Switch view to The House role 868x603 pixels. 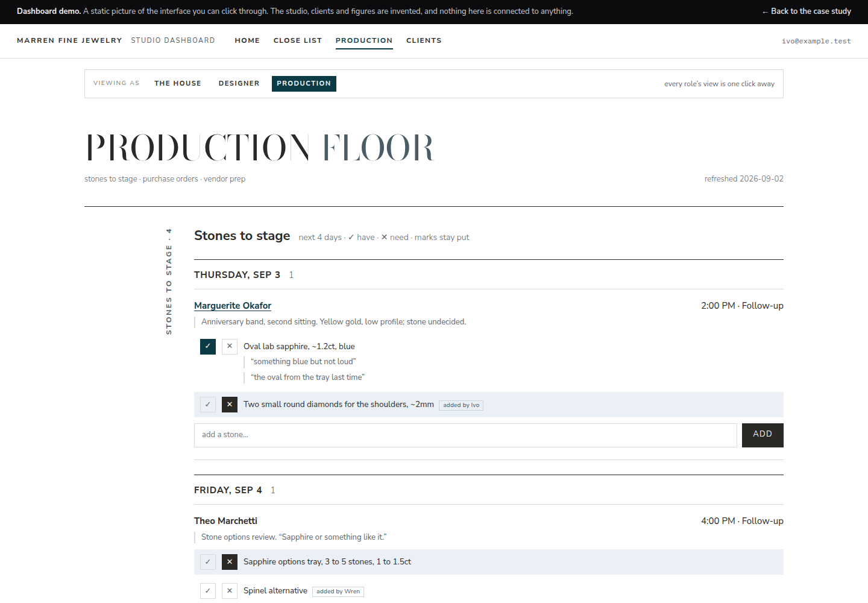(178, 83)
